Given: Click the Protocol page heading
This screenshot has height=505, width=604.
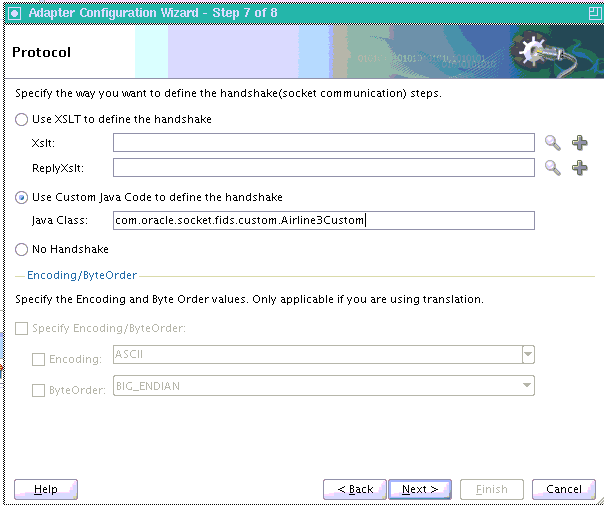Looking at the screenshot, I should tap(42, 52).
